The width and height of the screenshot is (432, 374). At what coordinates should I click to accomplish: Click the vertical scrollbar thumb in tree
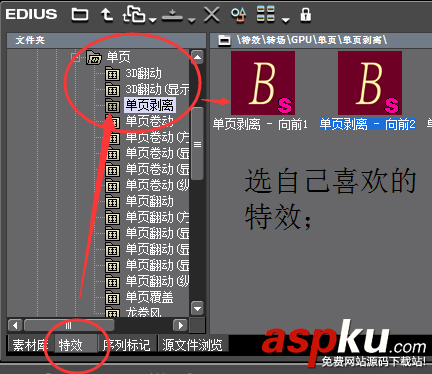[197, 144]
